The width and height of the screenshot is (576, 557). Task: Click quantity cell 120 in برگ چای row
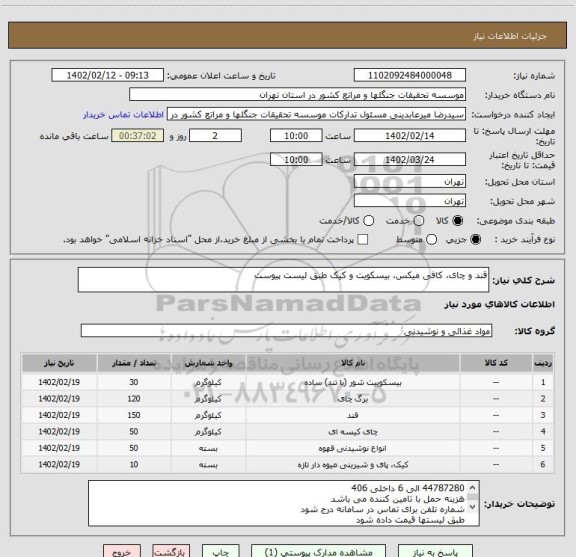tap(134, 399)
